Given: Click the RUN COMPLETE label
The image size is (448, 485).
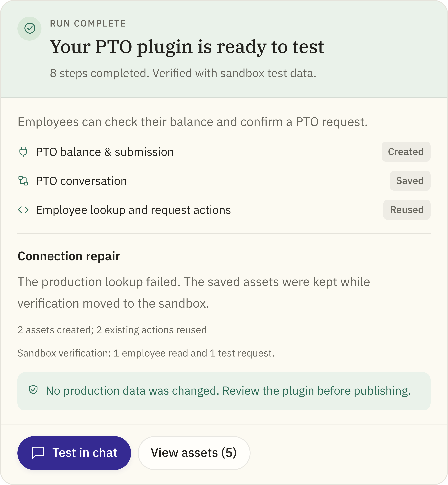Looking at the screenshot, I should 88,23.
